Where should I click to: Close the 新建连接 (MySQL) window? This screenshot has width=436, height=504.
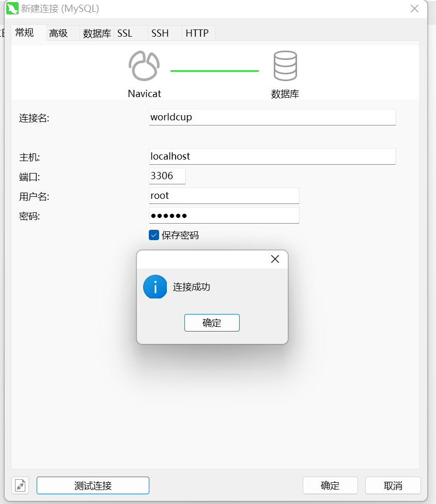pos(414,9)
